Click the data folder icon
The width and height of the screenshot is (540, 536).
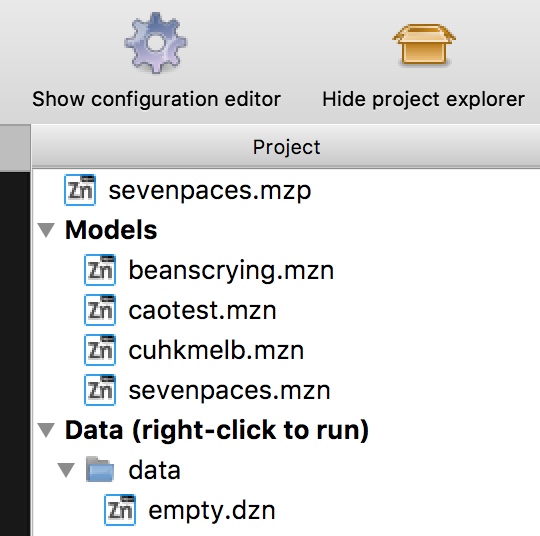point(100,469)
